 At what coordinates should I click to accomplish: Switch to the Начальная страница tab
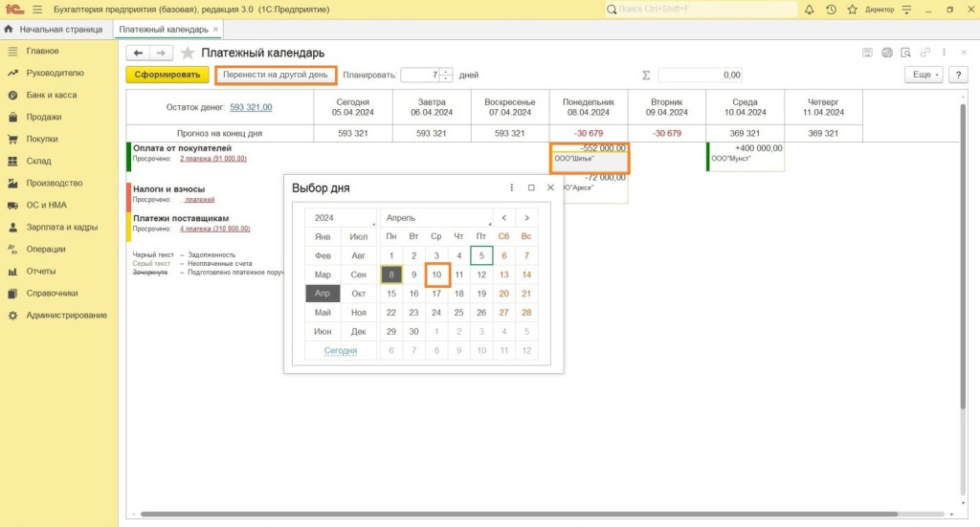tap(57, 30)
